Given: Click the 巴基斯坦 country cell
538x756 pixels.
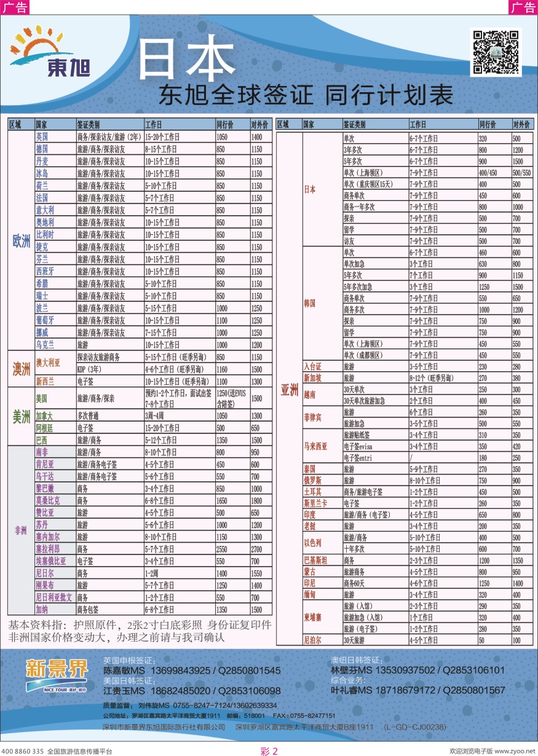Looking at the screenshot, I should [x=322, y=561].
